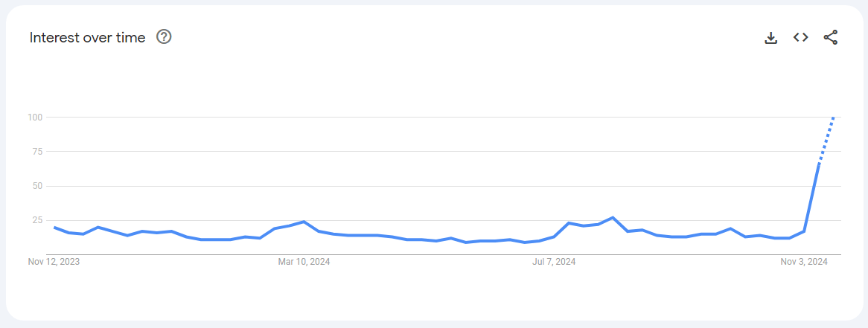This screenshot has width=868, height=328.
Task: Click the 100 y-axis label
Action: [34, 117]
